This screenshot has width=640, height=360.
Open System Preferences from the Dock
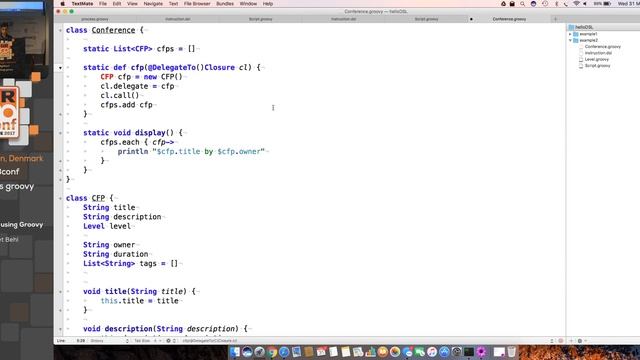pos(457,352)
